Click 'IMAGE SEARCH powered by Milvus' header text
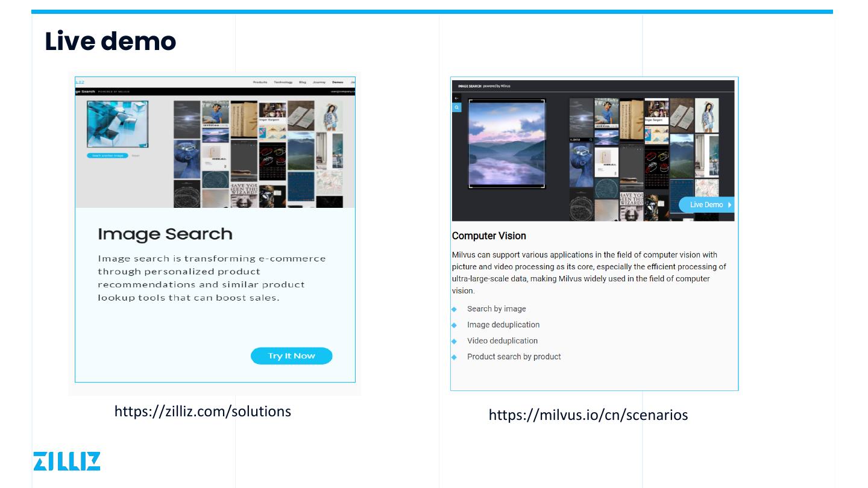 [x=484, y=86]
